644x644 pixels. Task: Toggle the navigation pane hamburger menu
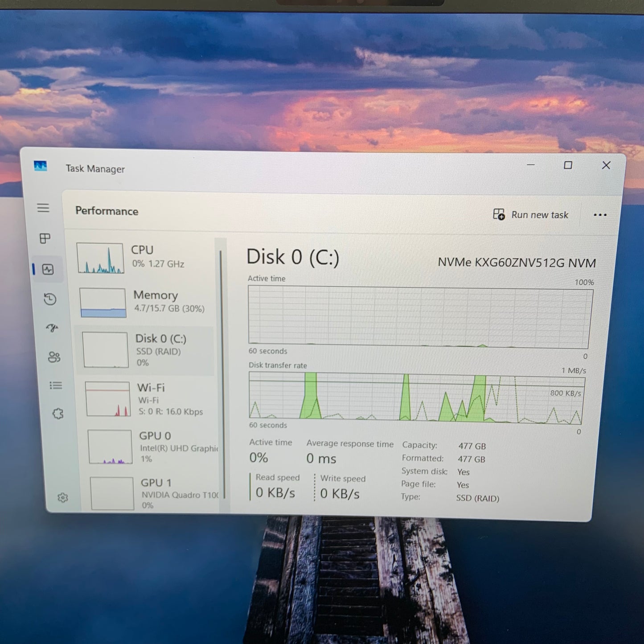43,208
